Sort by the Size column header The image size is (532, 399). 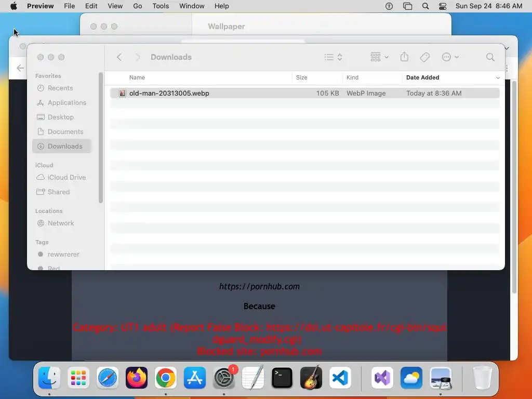tap(301, 77)
